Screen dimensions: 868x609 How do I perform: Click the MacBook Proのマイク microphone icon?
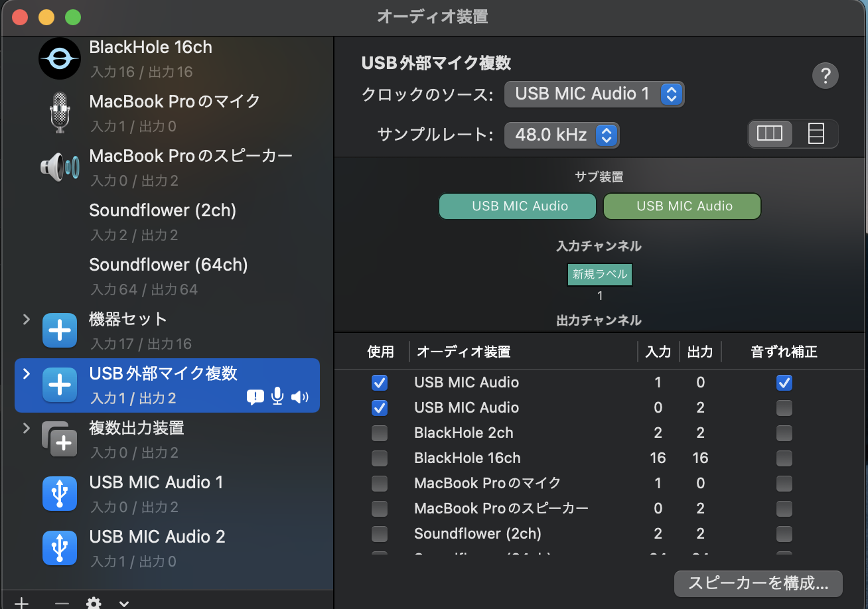60,113
